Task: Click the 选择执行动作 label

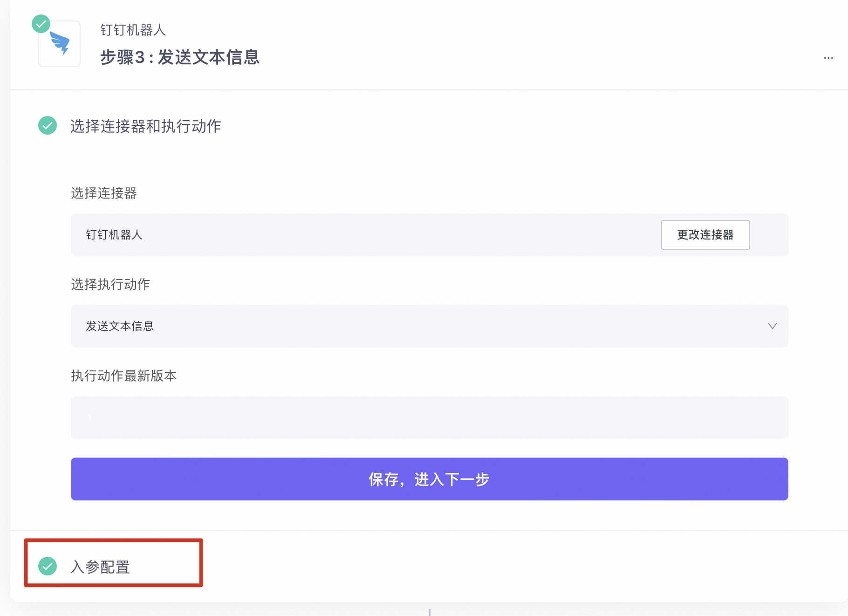Action: [x=110, y=284]
